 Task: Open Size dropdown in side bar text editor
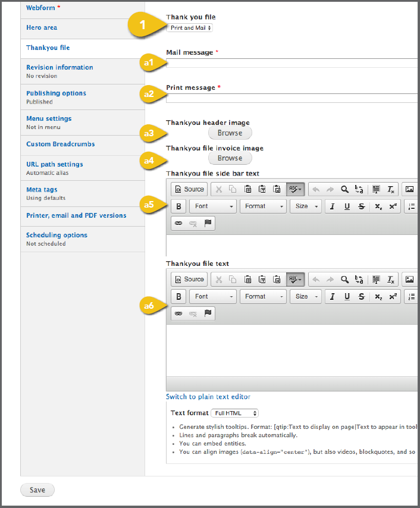[x=306, y=206]
